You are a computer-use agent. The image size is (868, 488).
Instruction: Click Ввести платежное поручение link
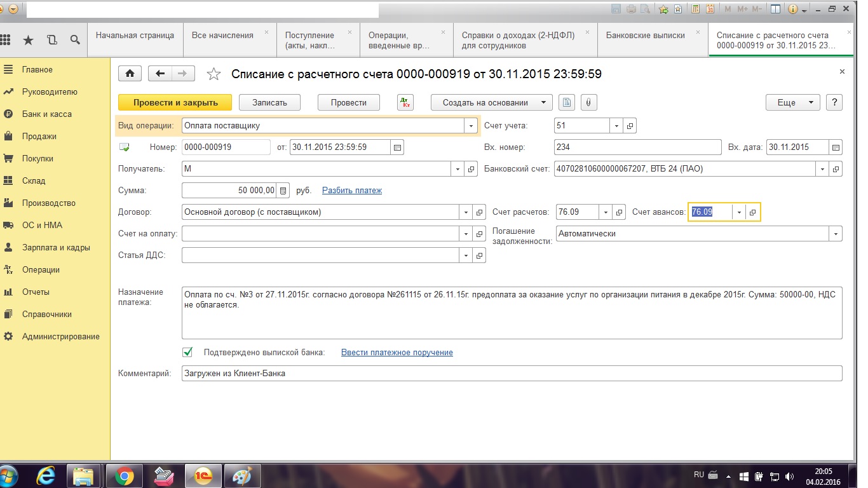397,352
